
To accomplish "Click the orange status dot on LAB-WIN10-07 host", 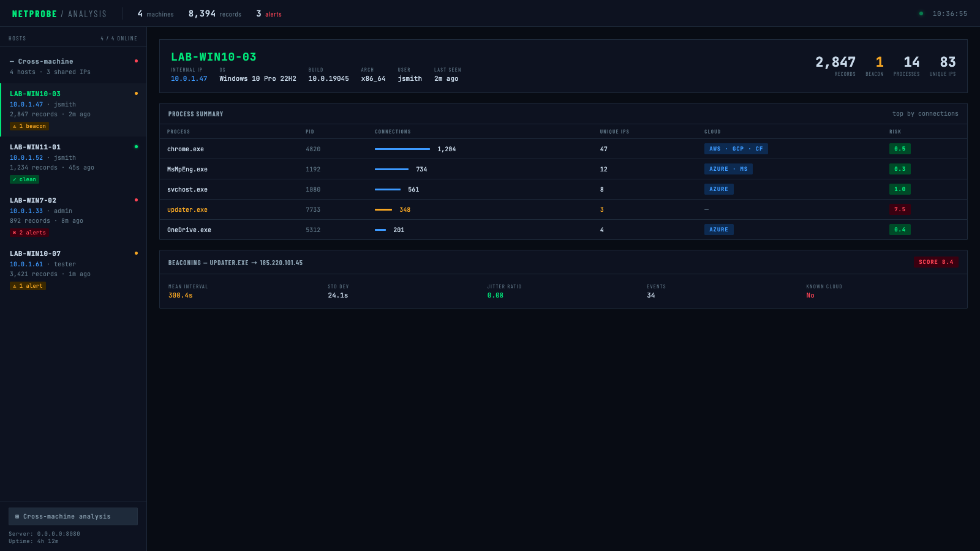I will (x=136, y=253).
